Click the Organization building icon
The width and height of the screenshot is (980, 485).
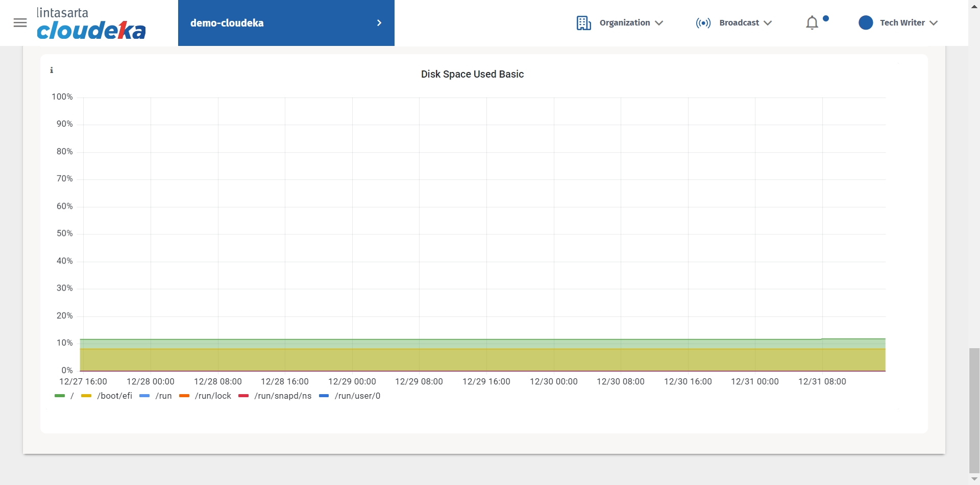pyautogui.click(x=583, y=23)
